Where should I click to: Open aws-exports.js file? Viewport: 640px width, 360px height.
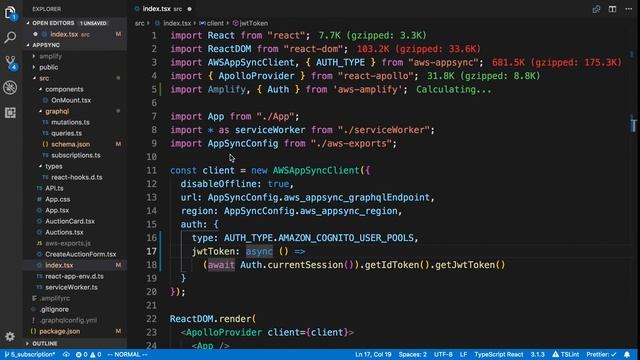(75, 243)
